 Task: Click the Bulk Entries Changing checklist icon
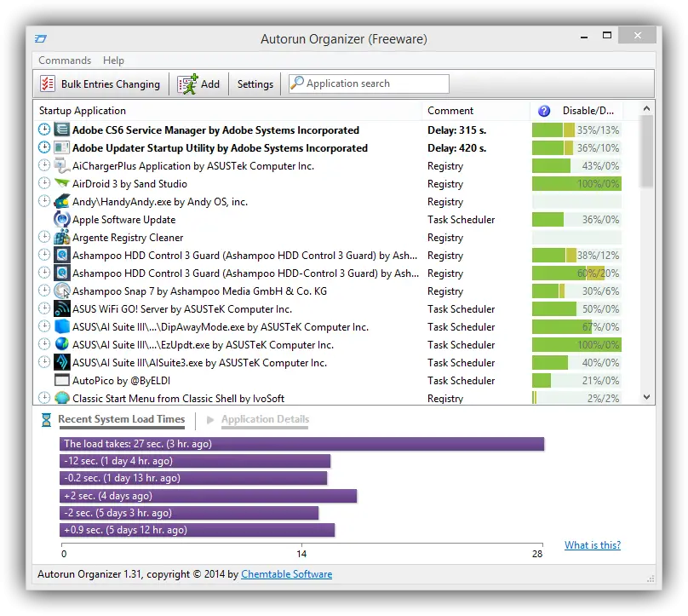pyautogui.click(x=48, y=83)
